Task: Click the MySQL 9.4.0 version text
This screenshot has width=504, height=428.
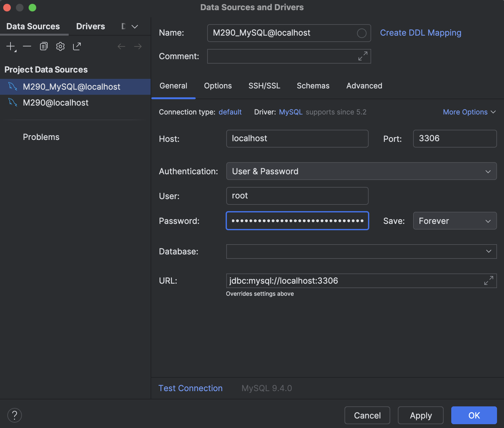Action: (267, 388)
